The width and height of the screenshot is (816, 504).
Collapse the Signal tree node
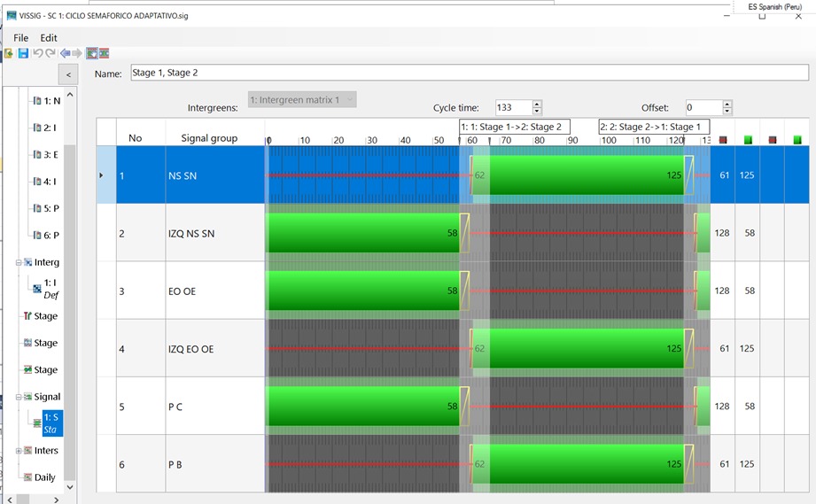click(x=19, y=397)
